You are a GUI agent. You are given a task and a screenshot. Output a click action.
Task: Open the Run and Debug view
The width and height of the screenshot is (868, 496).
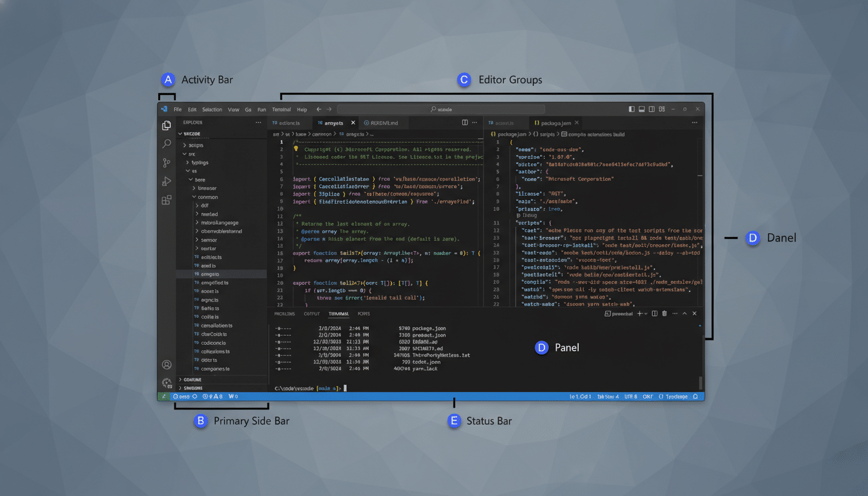click(x=167, y=181)
